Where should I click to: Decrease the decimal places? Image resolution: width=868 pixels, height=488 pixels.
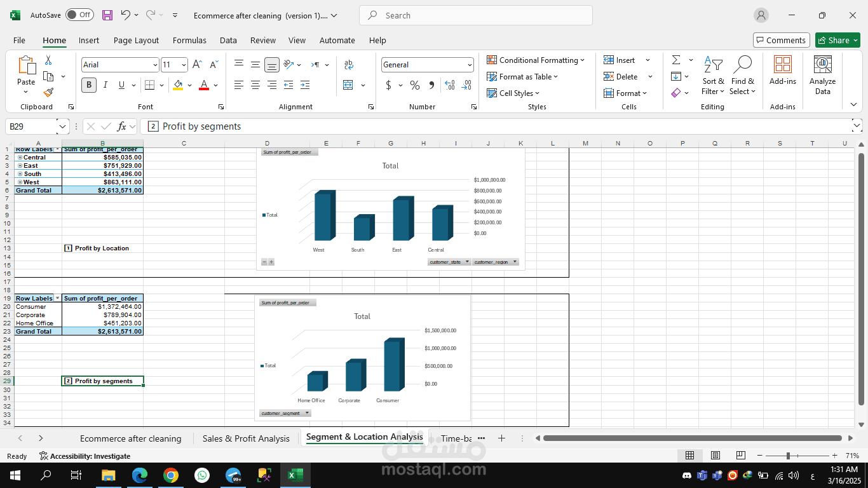click(x=466, y=85)
